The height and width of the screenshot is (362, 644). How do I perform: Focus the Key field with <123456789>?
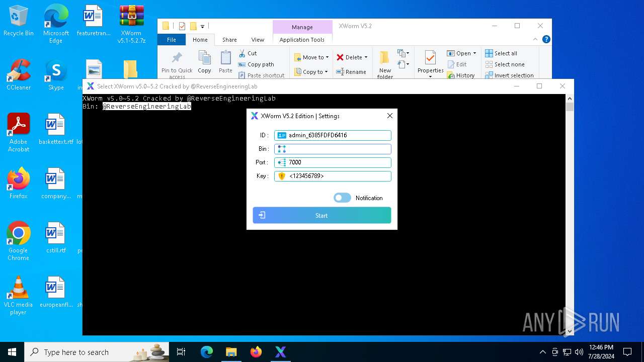(x=333, y=176)
